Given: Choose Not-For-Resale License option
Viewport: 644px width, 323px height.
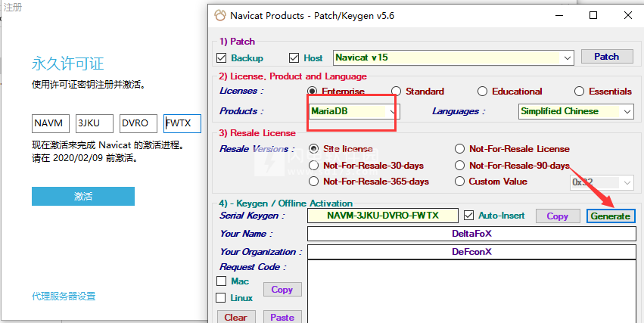Looking at the screenshot, I should click(x=460, y=148).
